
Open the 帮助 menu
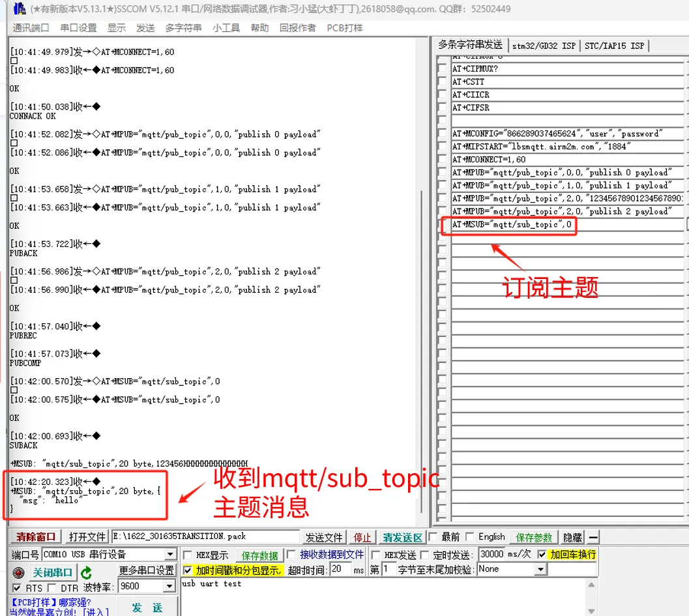point(259,28)
